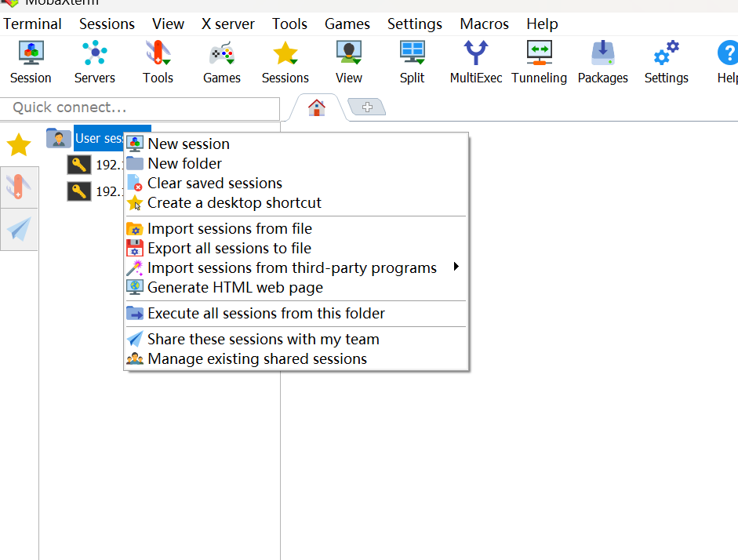Choose Share these sessions with my team
The width and height of the screenshot is (738, 560).
296,340
